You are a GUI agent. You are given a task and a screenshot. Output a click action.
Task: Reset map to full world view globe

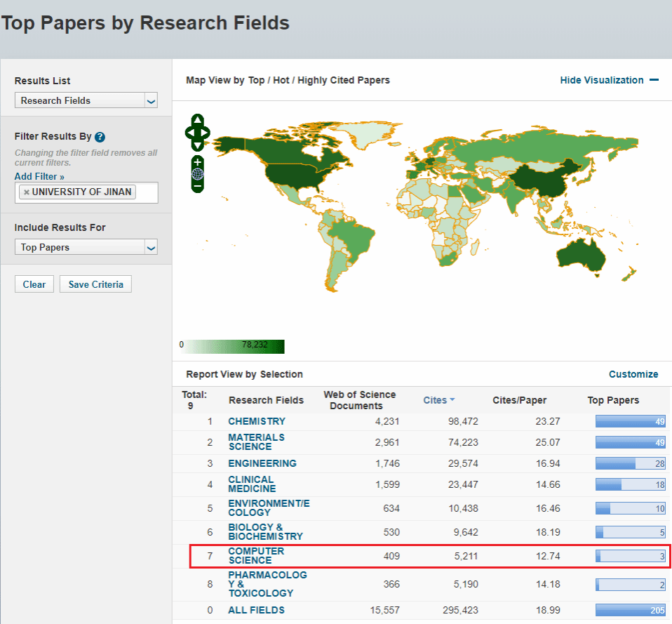[x=198, y=174]
